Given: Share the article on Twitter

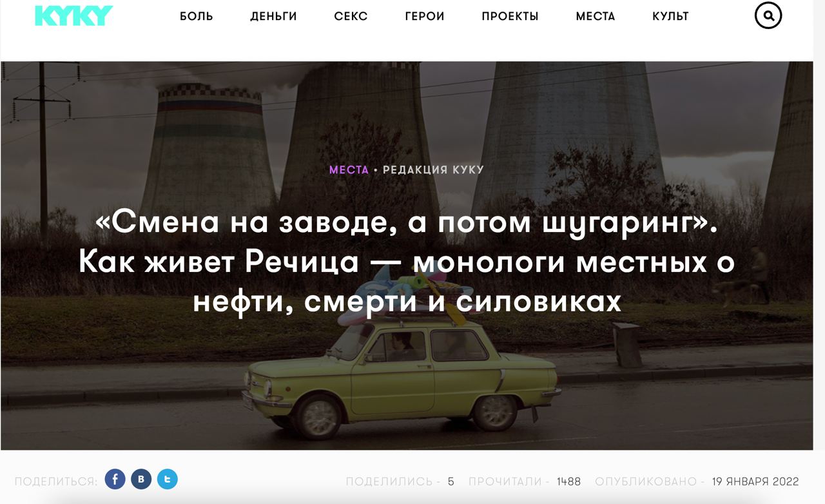Looking at the screenshot, I should (167, 479).
